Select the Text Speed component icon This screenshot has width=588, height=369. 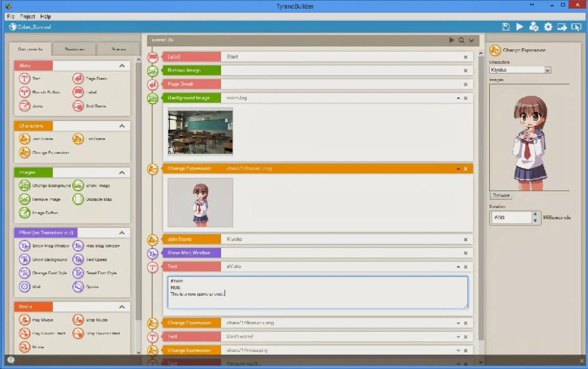pyautogui.click(x=78, y=259)
